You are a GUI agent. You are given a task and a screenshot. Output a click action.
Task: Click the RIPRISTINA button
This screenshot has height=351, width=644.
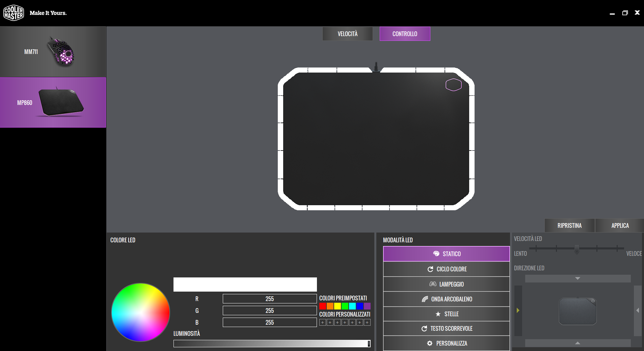569,225
